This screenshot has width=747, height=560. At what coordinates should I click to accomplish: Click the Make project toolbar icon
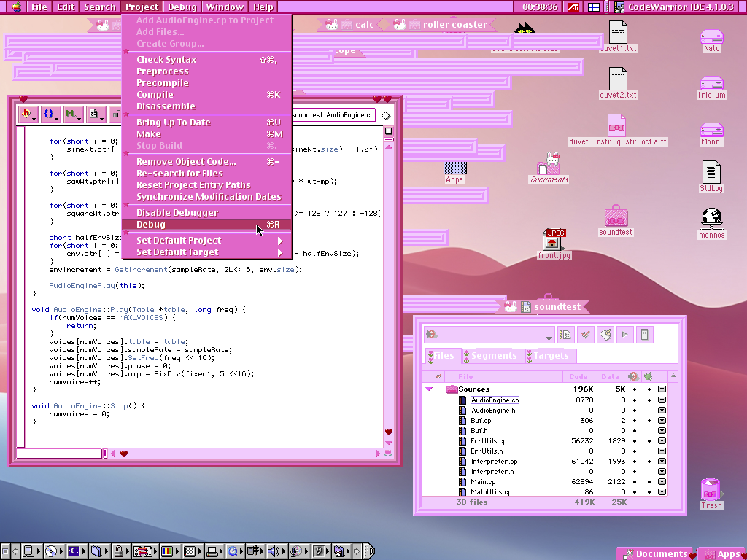tap(605, 335)
